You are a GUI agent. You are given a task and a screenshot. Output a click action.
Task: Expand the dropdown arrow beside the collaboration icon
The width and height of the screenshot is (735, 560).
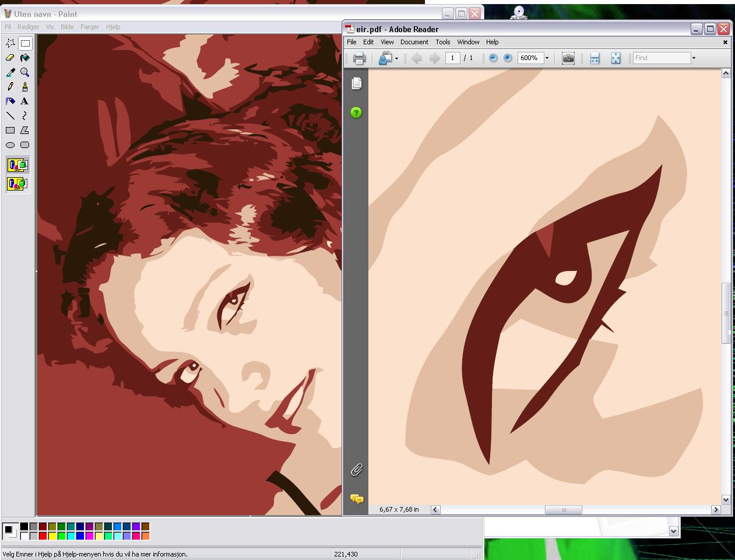click(396, 58)
